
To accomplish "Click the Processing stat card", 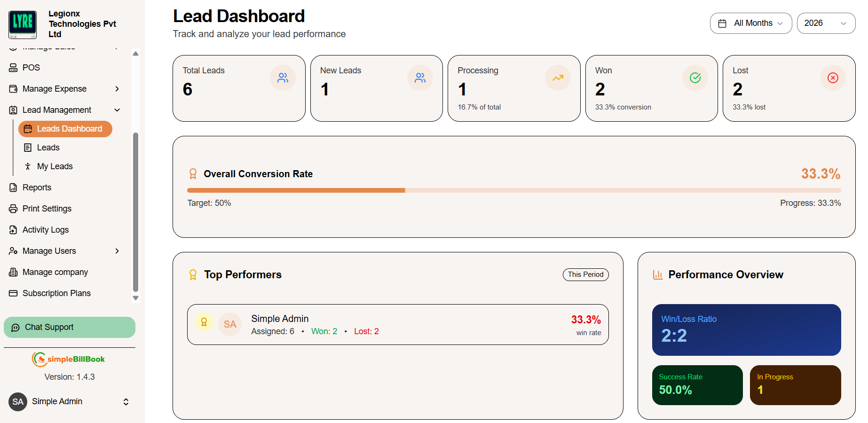I will click(x=514, y=88).
